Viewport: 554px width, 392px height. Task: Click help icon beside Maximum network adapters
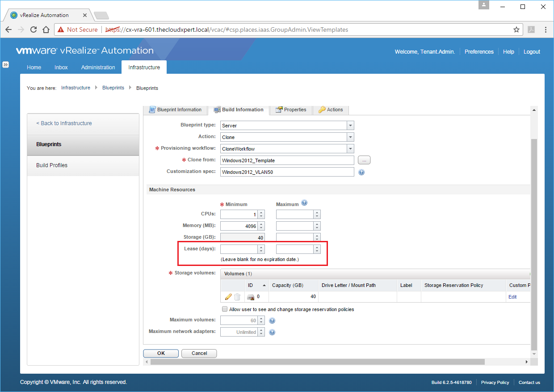tap(272, 332)
